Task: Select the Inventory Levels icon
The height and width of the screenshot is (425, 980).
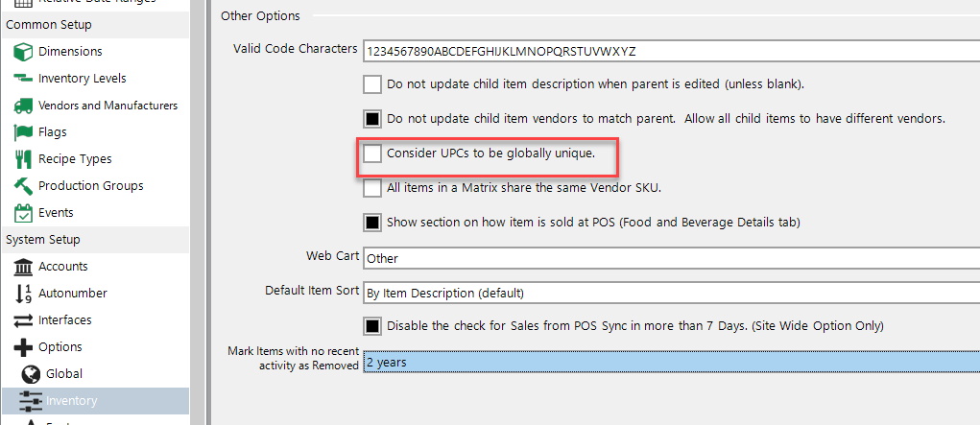Action: (23, 78)
